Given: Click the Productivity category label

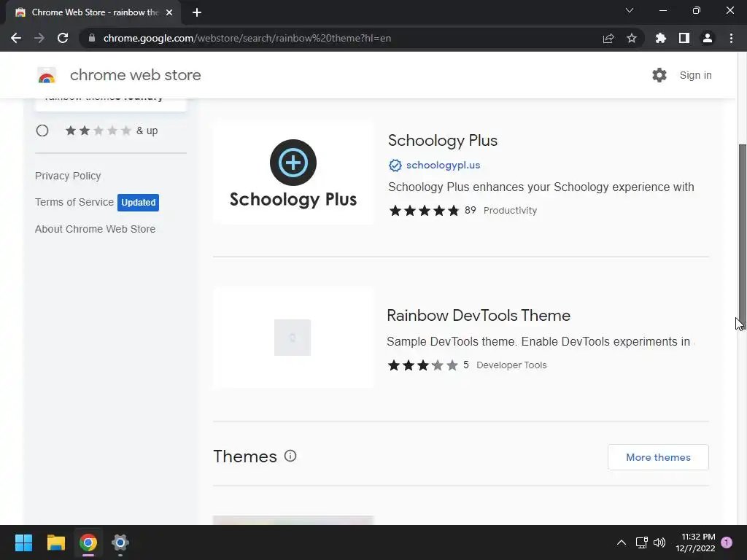Looking at the screenshot, I should (x=510, y=211).
